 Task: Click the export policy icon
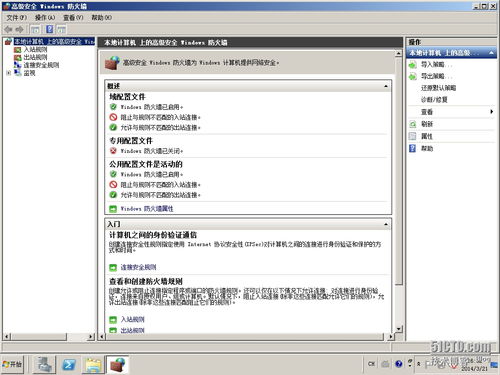coord(413,76)
